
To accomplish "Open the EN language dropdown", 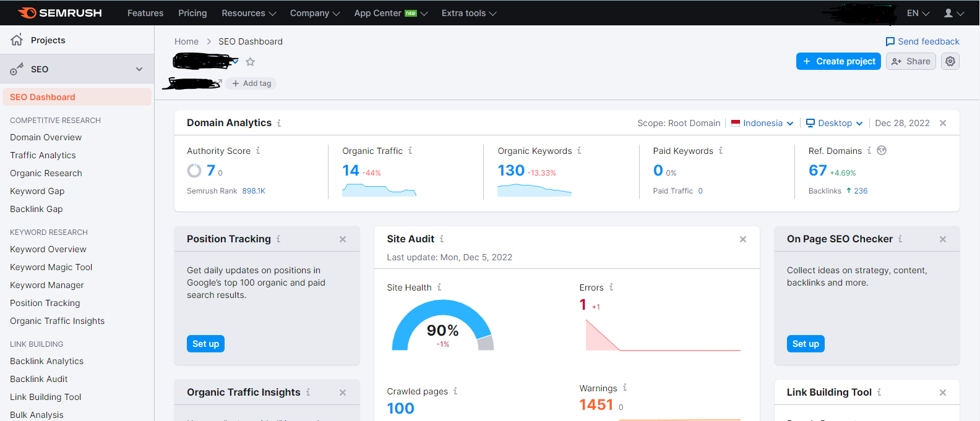I will click(x=918, y=13).
